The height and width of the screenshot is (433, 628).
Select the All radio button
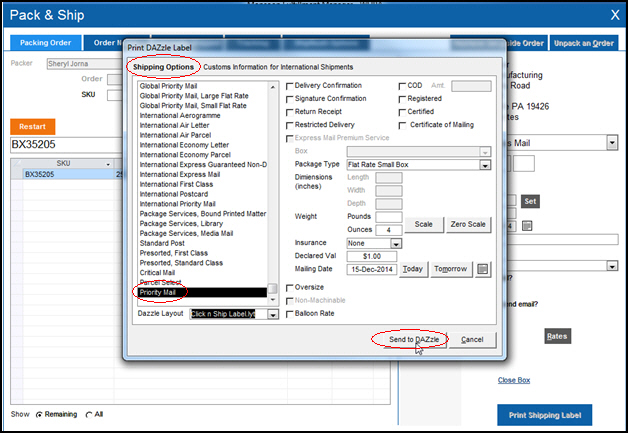click(x=89, y=415)
